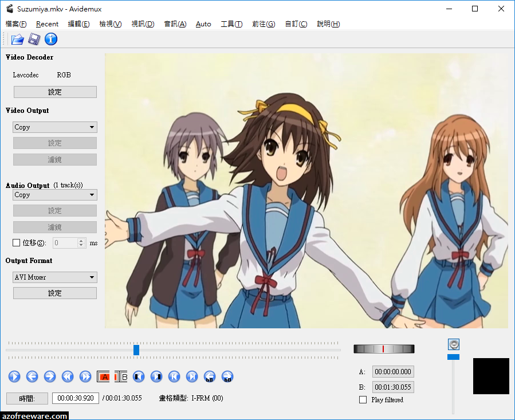515x420 pixels.
Task: Click the total duration / 00:01:30.055
Action: (x=122, y=398)
